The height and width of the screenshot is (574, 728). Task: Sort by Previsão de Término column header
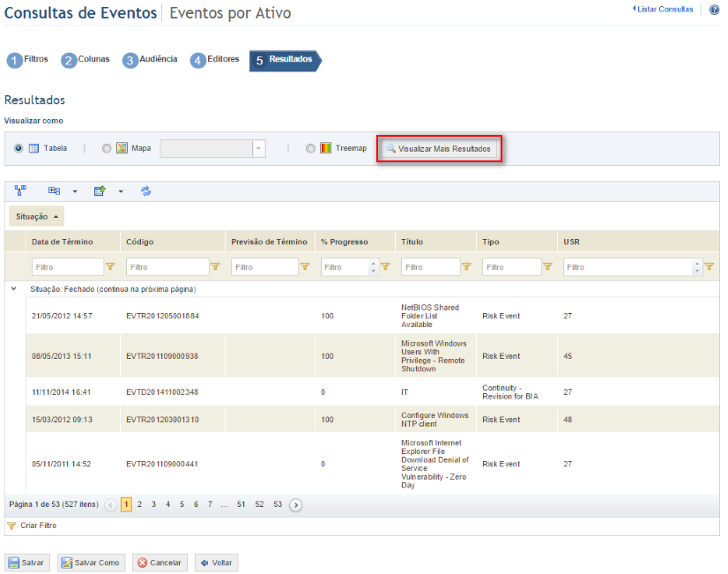pyautogui.click(x=270, y=242)
